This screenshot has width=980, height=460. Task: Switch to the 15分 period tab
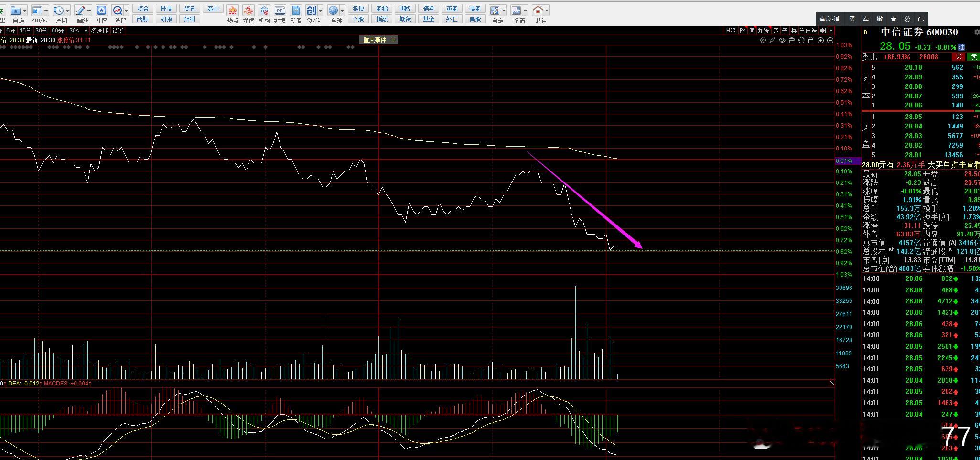click(x=25, y=31)
